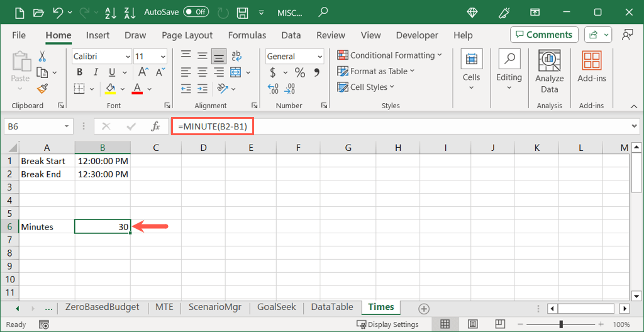
Task: Open the font name Calibri dropdown
Action: pos(127,57)
